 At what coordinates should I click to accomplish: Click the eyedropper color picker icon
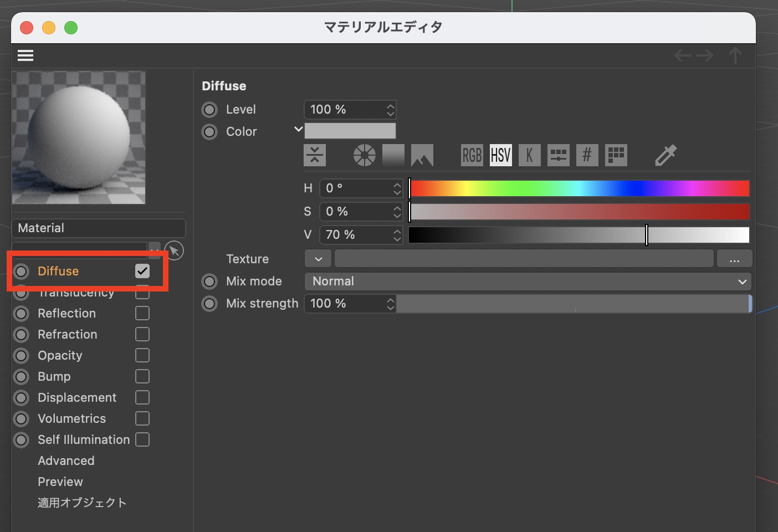point(666,156)
